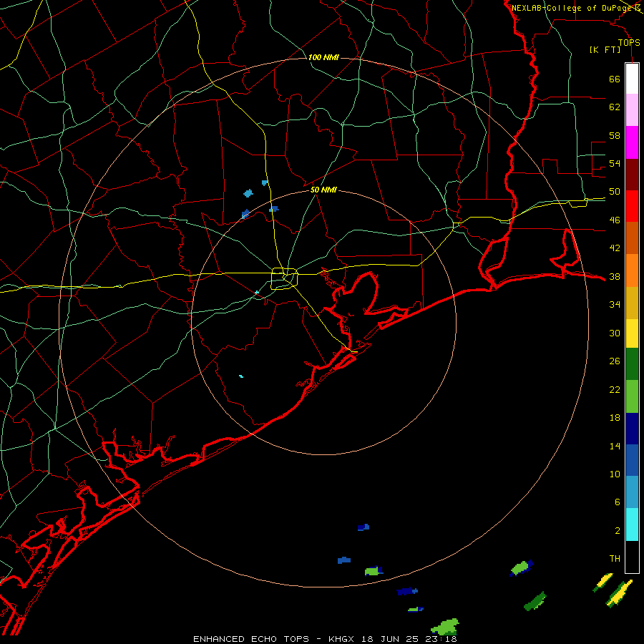Click the navy legend swatch between 18 and 14
The width and height of the screenshot is (644, 644).
click(x=632, y=429)
